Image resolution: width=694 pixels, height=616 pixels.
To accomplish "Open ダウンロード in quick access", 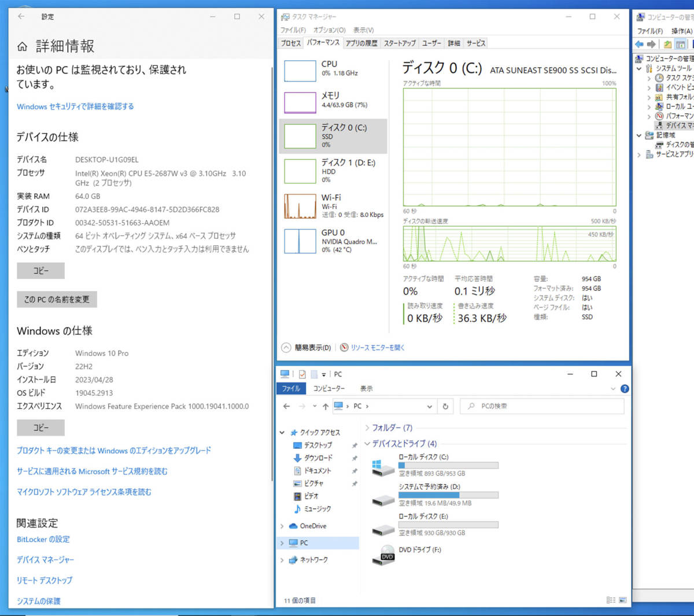I will 318,458.
